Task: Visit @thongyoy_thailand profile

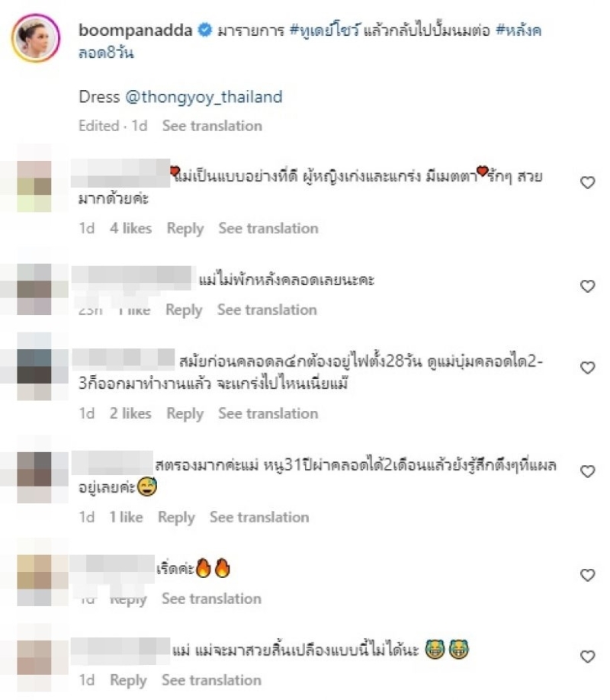Action: [x=204, y=97]
